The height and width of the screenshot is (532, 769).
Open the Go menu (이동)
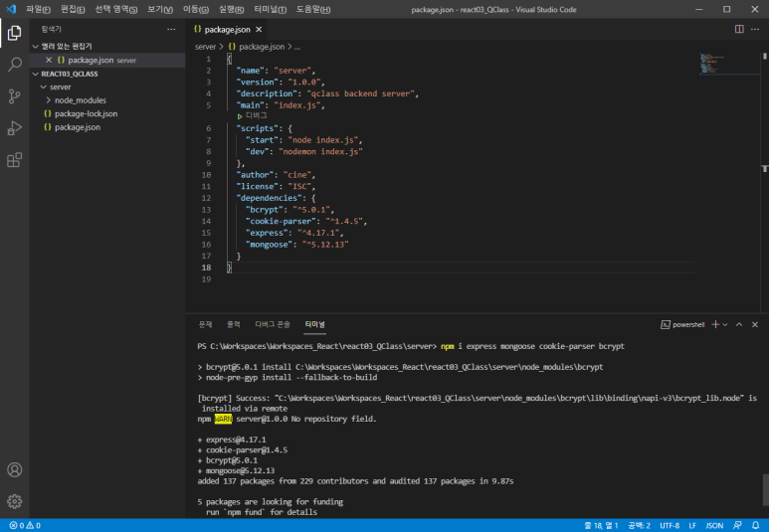(x=195, y=9)
